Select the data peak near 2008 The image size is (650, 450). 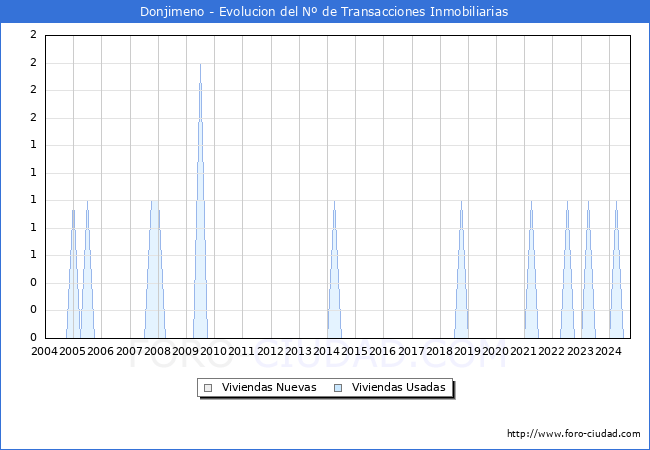coord(154,203)
